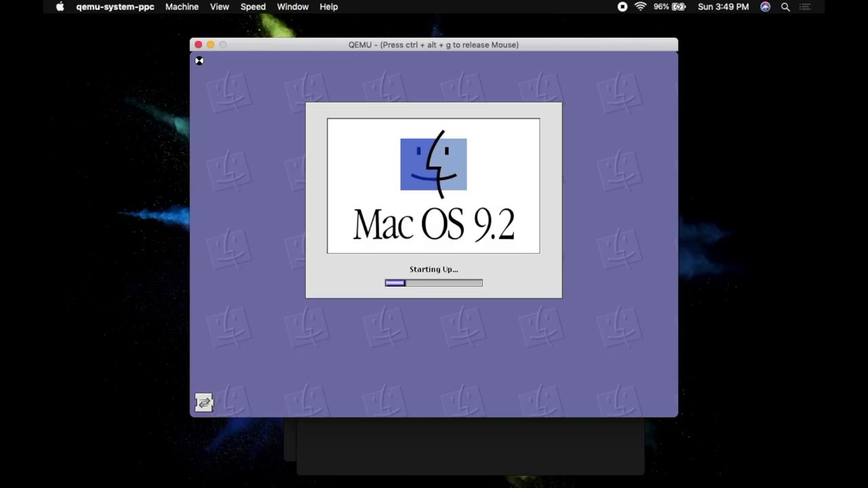Open the Speed menu
Image resolution: width=868 pixels, height=488 pixels.
(x=253, y=7)
